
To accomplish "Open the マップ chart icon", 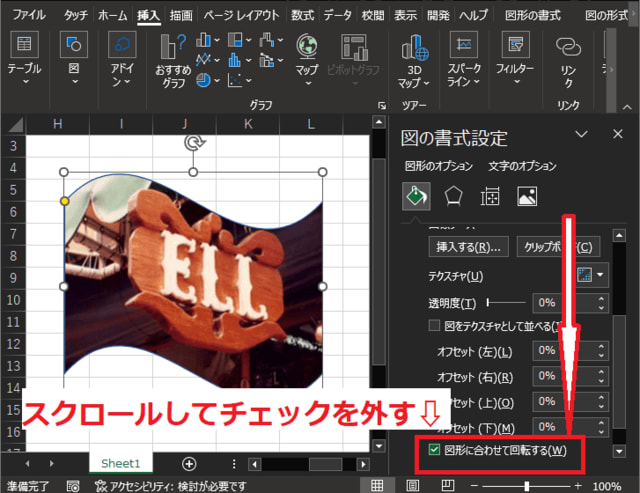I will point(307,47).
